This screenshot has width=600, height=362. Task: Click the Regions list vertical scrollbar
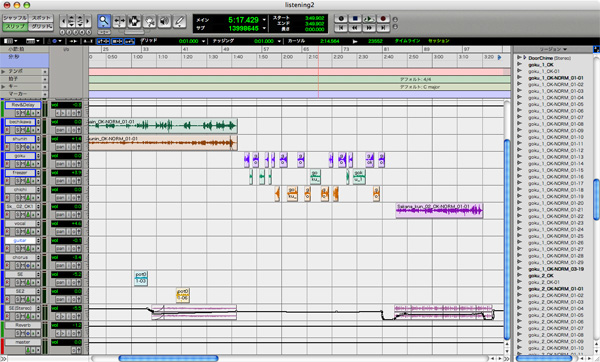click(596, 199)
